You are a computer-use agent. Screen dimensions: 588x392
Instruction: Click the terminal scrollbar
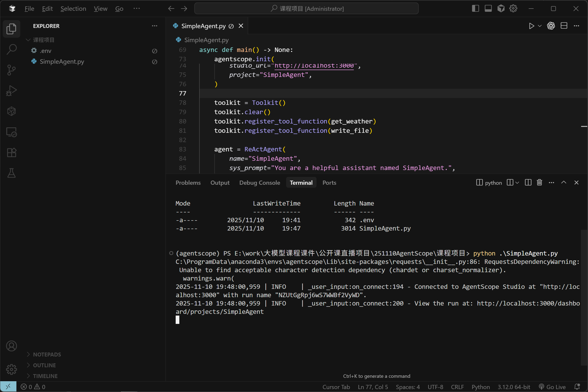tap(584, 297)
